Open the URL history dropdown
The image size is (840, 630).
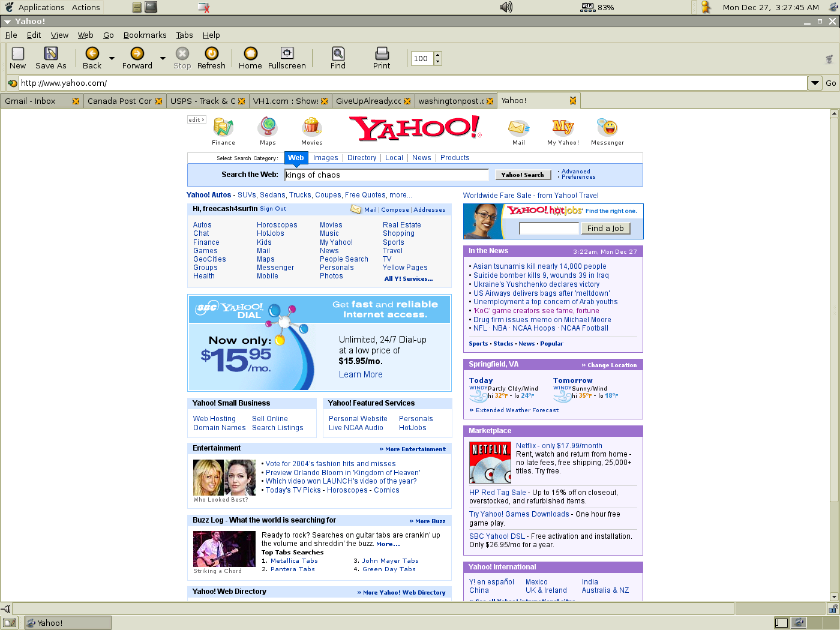click(x=814, y=83)
